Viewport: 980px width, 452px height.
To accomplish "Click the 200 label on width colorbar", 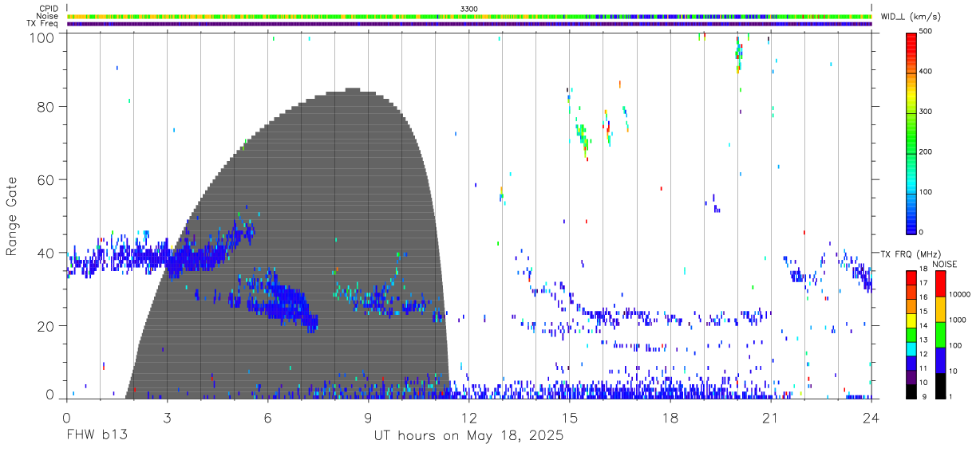I will click(x=927, y=151).
